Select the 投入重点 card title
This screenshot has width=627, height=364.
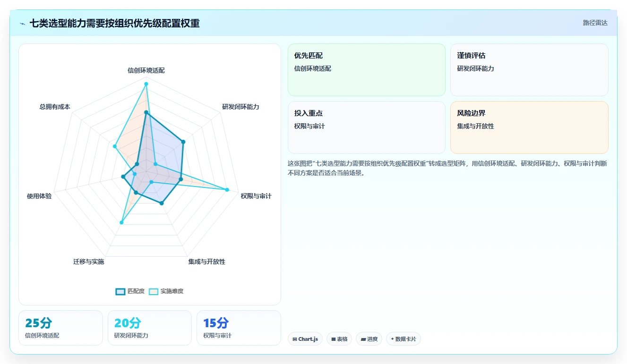pos(309,113)
